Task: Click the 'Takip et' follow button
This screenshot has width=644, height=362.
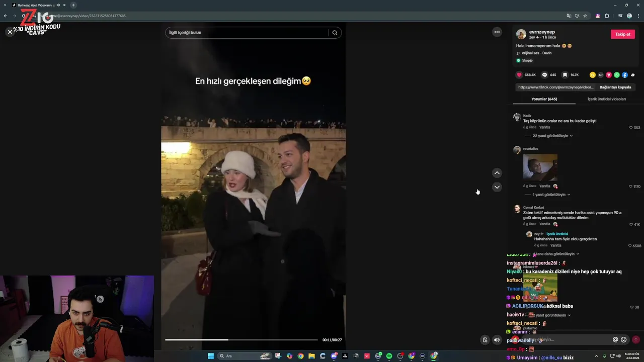Action: [x=623, y=34]
